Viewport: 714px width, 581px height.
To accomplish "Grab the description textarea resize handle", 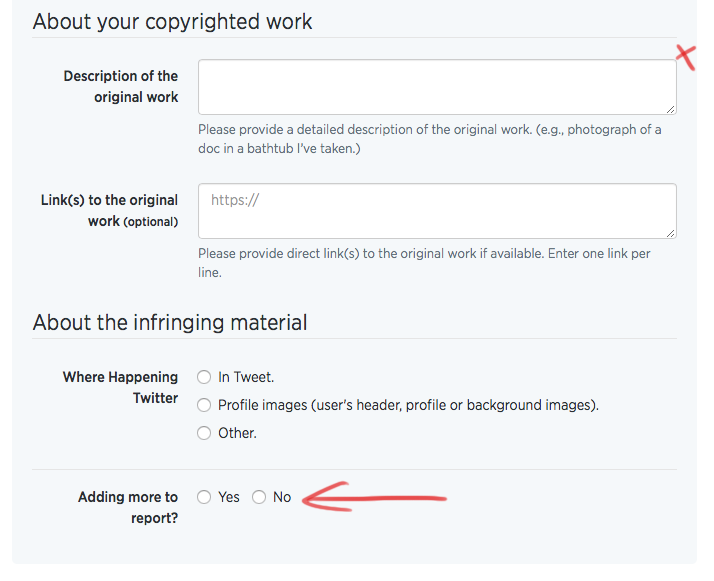I will click(x=670, y=109).
